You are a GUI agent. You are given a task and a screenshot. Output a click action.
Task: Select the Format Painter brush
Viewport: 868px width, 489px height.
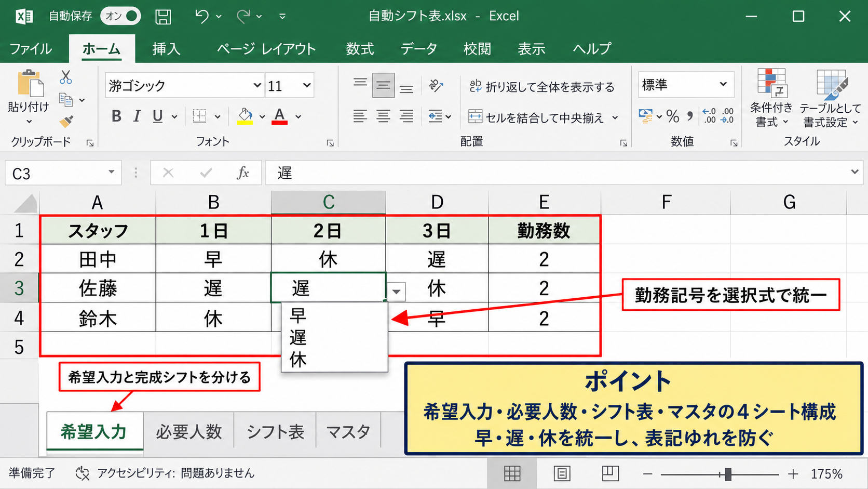[x=66, y=122]
